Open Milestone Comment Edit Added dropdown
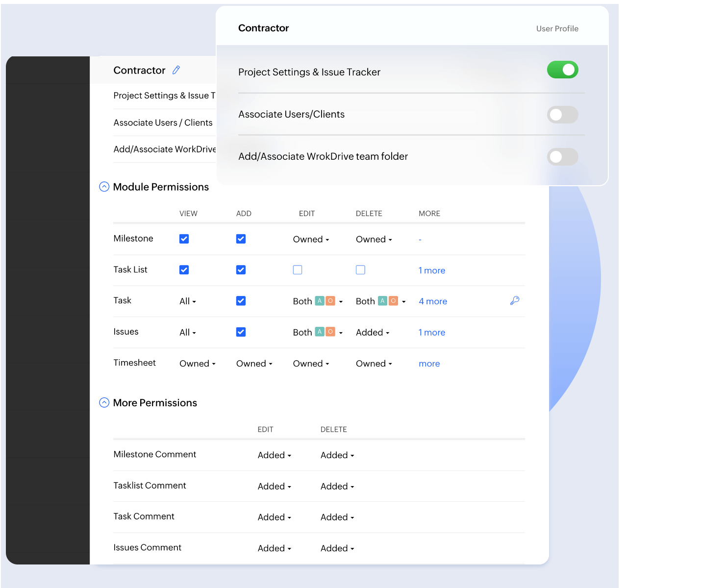 (275, 455)
